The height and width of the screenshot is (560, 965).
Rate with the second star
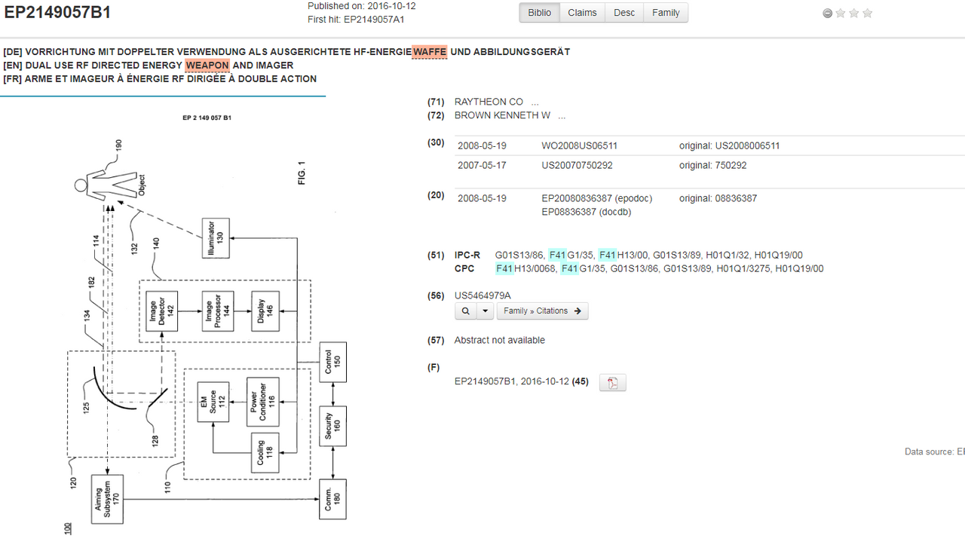(x=854, y=13)
